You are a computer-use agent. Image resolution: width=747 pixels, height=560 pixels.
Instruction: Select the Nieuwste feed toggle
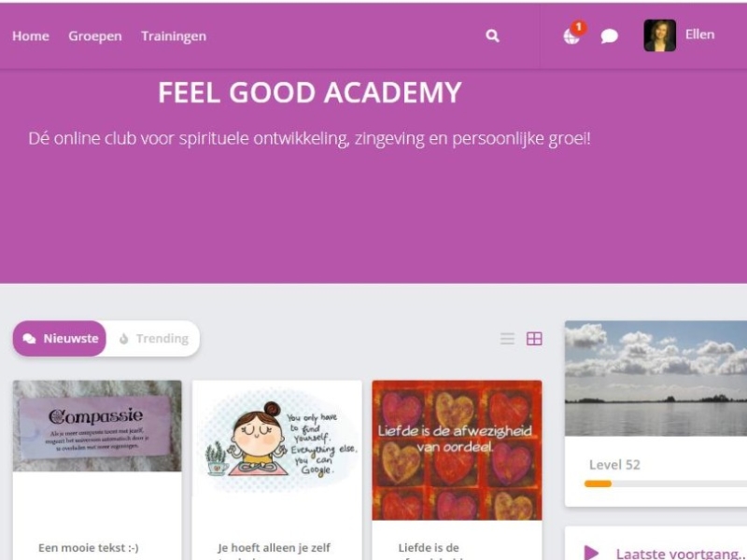point(60,339)
